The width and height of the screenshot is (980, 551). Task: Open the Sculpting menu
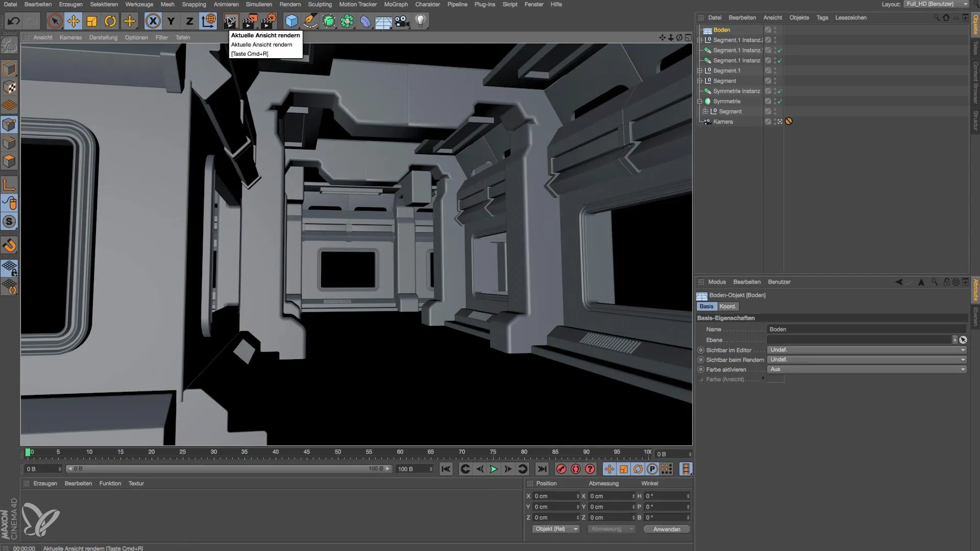click(x=320, y=4)
